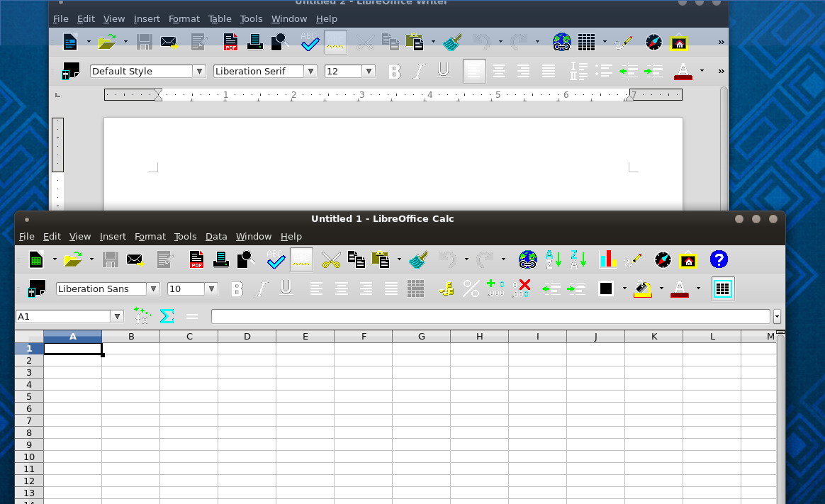
Task: Delete decimal place in Calc
Action: click(522, 289)
